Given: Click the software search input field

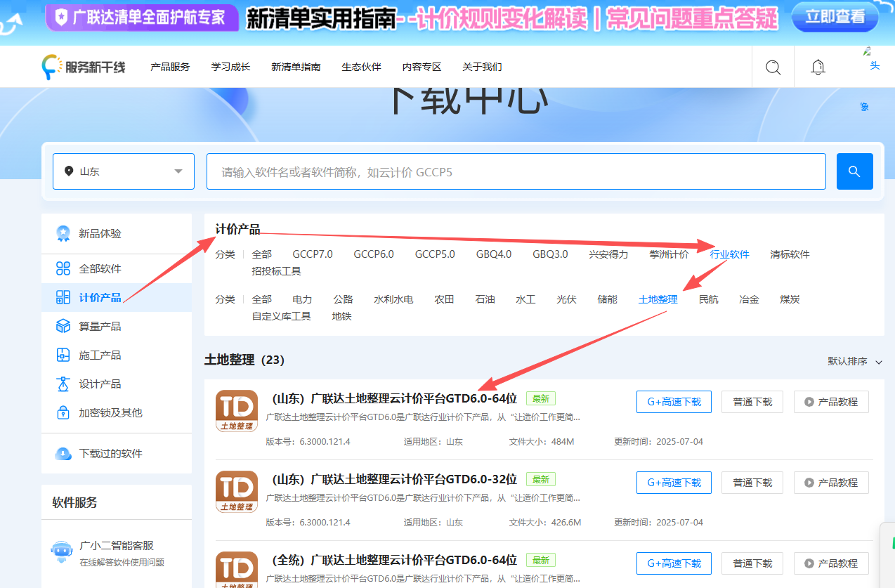Looking at the screenshot, I should [515, 171].
